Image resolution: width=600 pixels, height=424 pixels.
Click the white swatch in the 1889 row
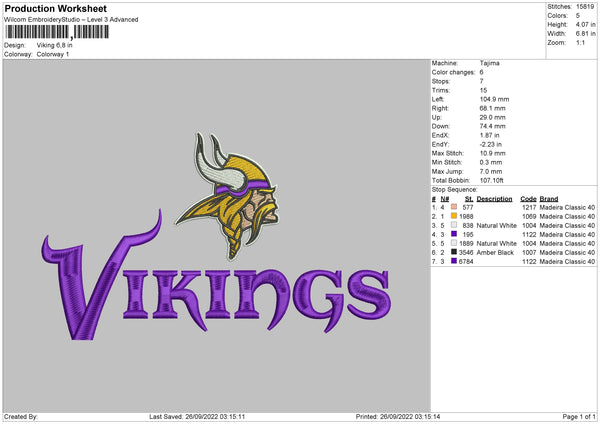(454, 243)
